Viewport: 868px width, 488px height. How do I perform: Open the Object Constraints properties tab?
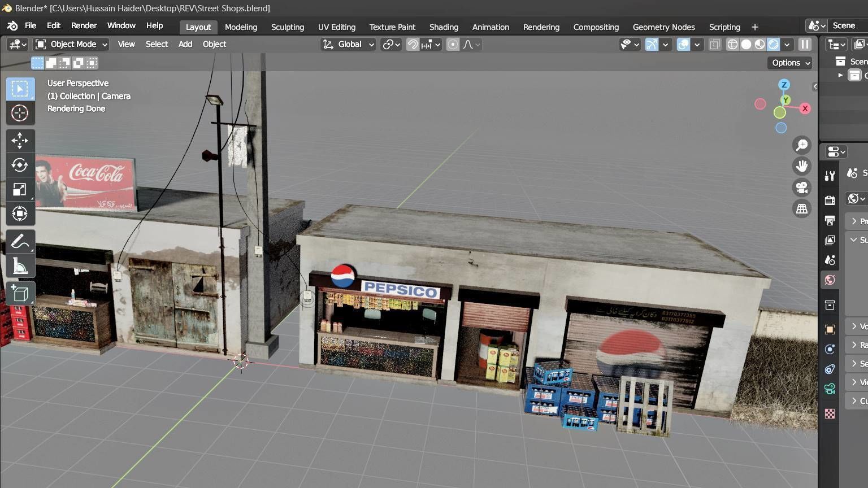(x=830, y=369)
